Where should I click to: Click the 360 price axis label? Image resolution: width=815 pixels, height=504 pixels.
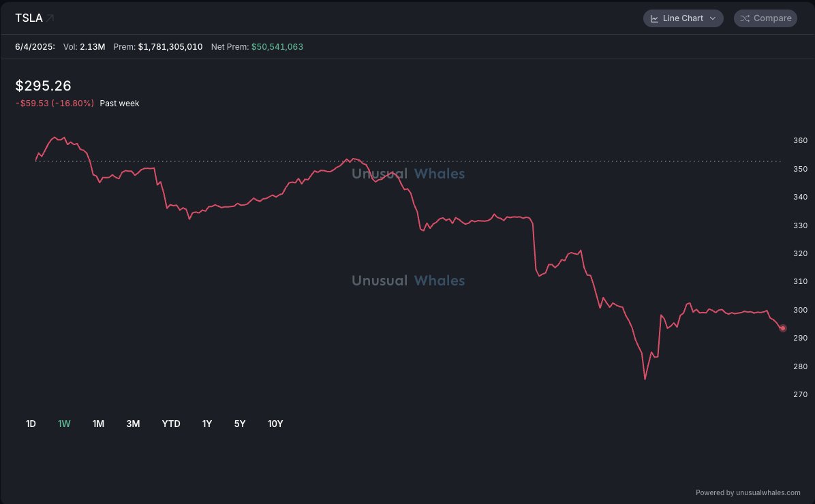point(801,140)
